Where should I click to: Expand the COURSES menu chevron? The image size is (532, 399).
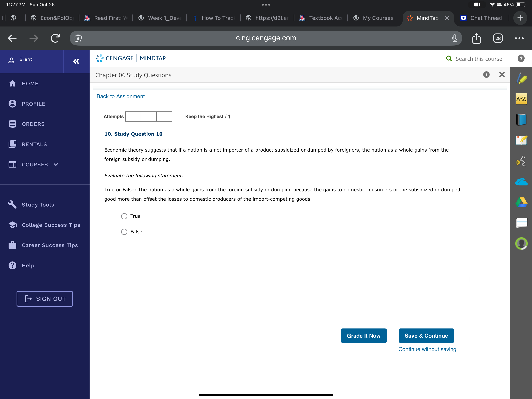56,164
